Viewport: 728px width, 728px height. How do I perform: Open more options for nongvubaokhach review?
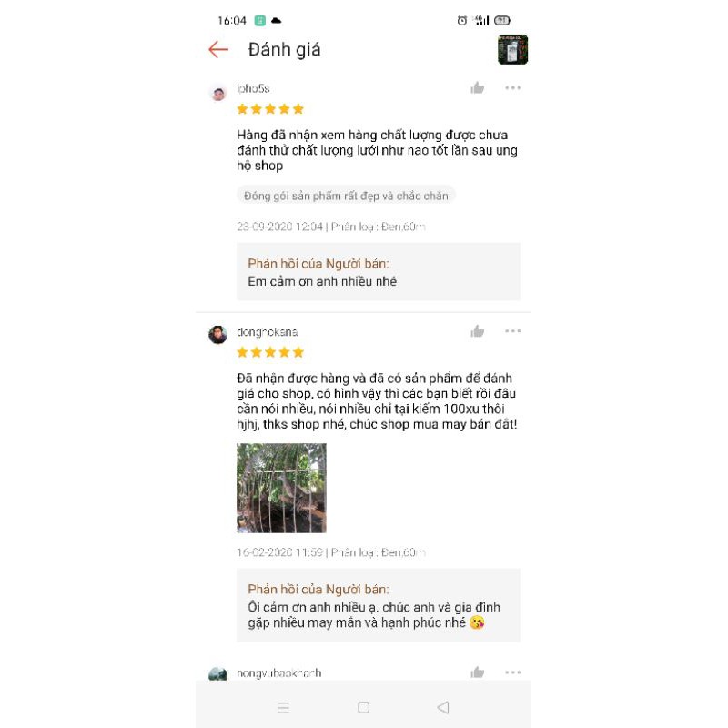click(x=512, y=672)
